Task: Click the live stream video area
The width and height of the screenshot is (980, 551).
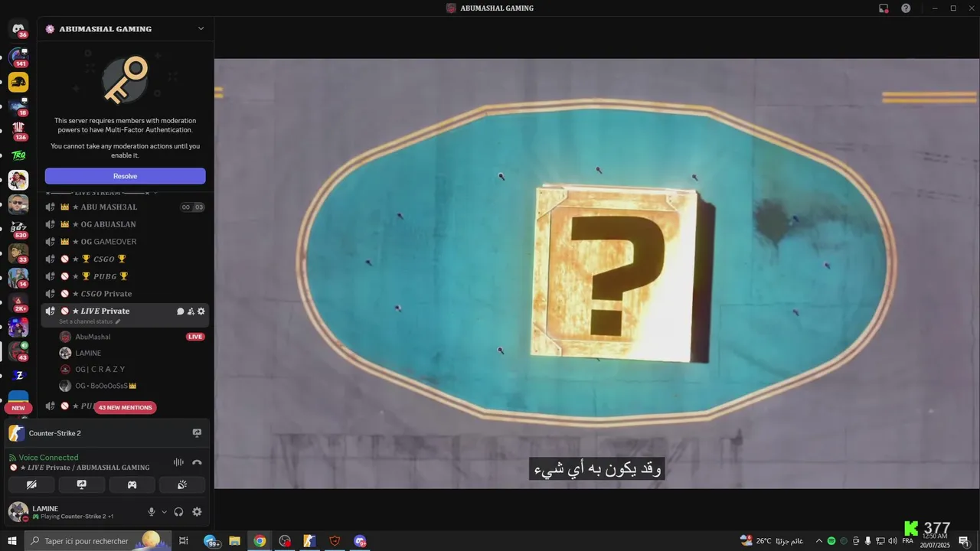Action: (596, 273)
